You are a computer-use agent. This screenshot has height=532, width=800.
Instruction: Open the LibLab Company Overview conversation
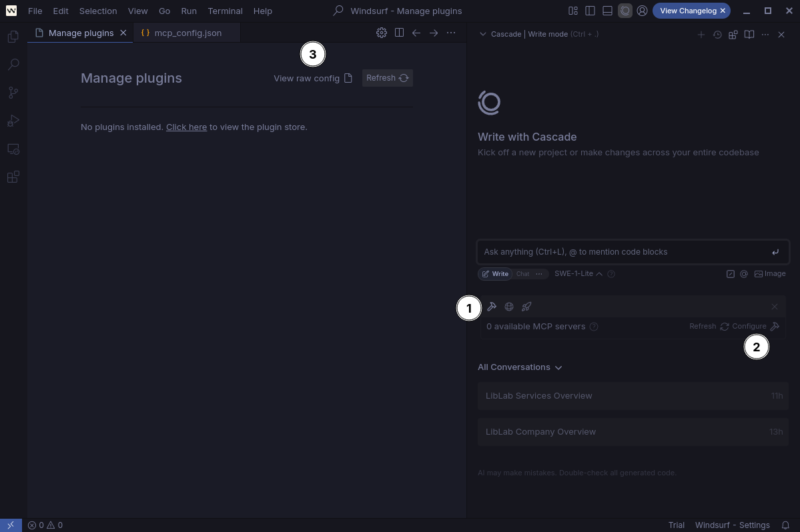coord(633,432)
